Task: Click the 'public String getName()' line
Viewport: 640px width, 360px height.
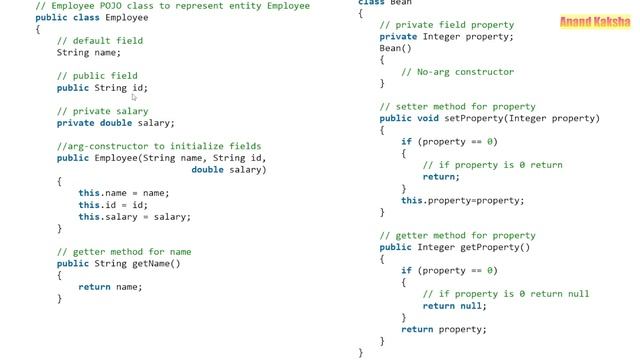Action: click(x=118, y=264)
